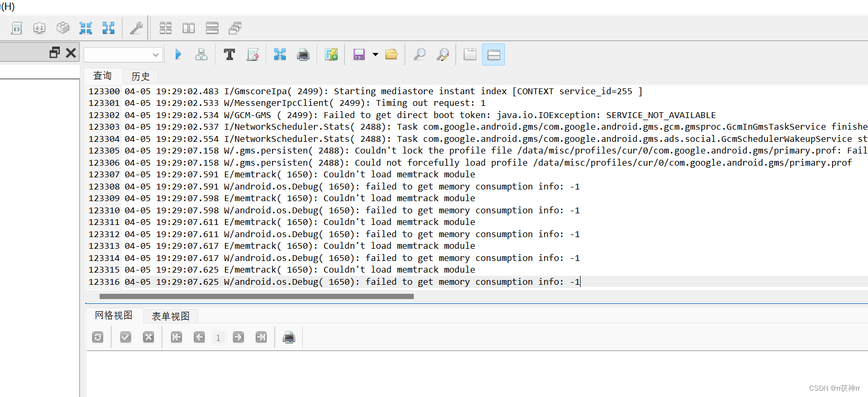Screen dimensions: 868x397
Task: Expand the save options dropdown arrow
Action: pos(375,55)
